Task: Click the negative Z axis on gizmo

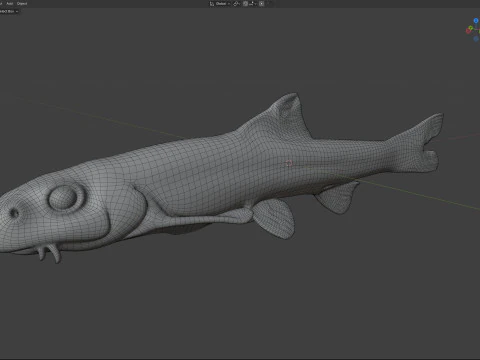Action: [x=476, y=39]
